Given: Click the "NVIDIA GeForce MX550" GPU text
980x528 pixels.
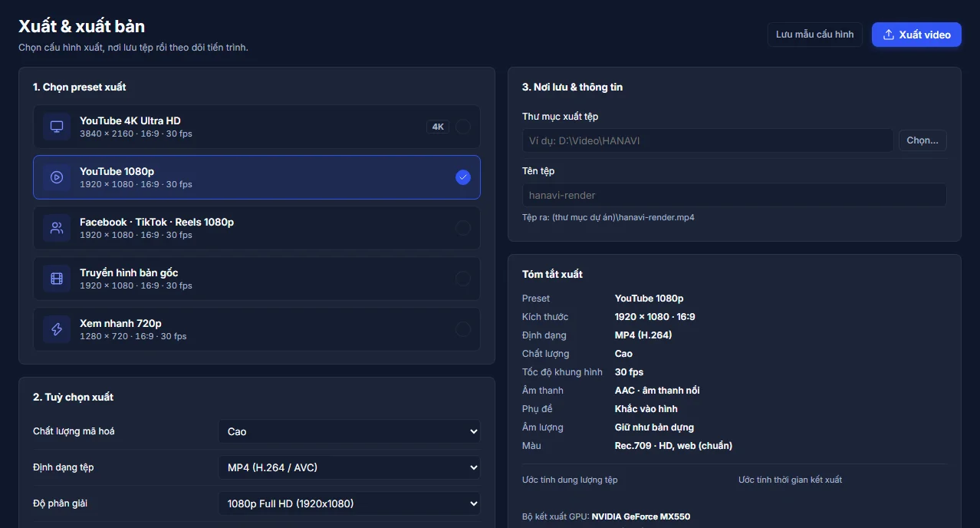Looking at the screenshot, I should [x=641, y=516].
